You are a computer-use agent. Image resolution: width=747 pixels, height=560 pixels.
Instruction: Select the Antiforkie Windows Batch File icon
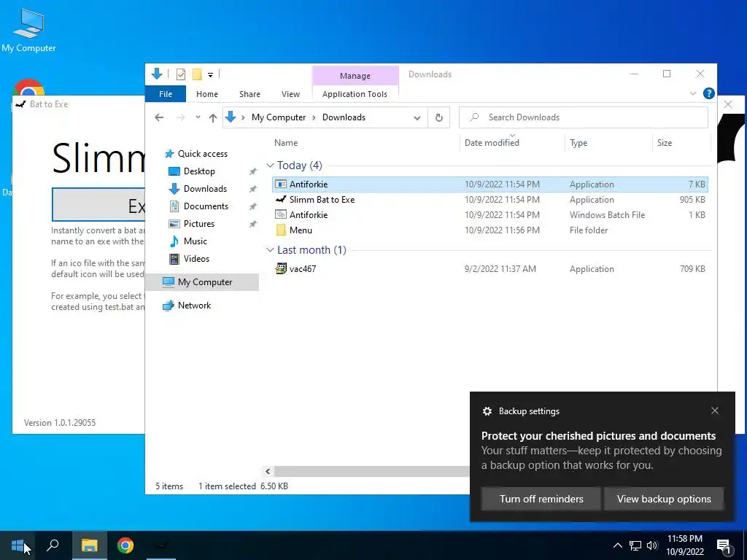click(x=281, y=215)
